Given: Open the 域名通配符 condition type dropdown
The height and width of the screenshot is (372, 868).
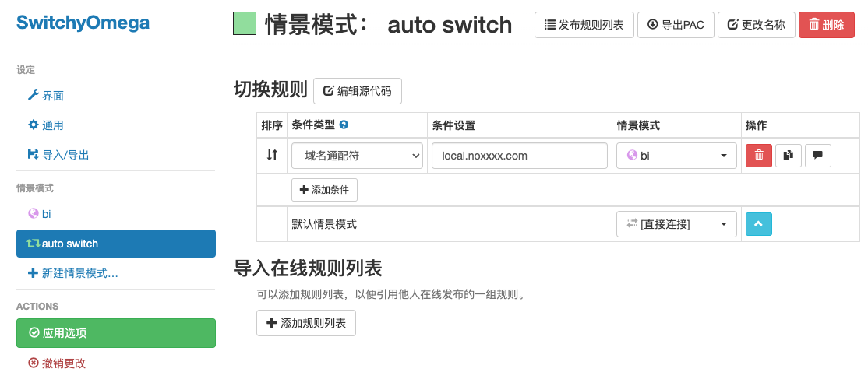Looking at the screenshot, I should point(357,156).
